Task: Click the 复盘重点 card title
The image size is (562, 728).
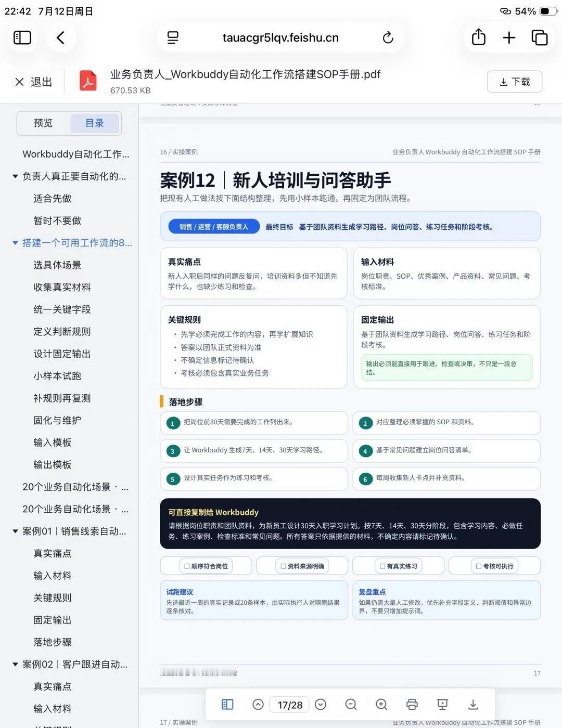Action: 372,592
